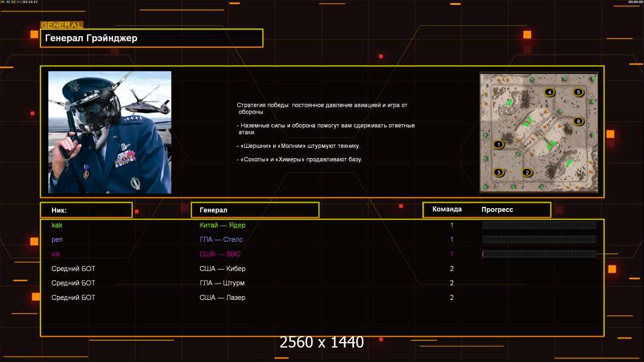Click the "Команда" column header
This screenshot has width=644, height=362.
point(447,209)
